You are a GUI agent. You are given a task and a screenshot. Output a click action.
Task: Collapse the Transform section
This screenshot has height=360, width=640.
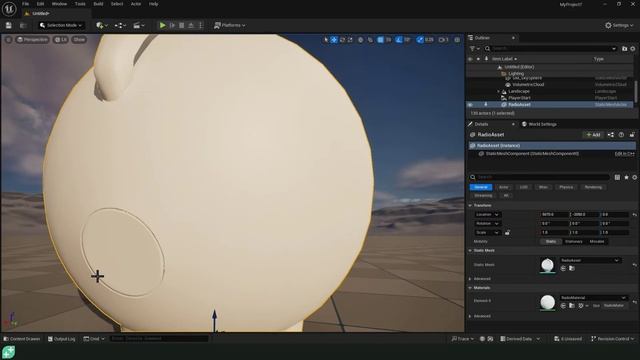coord(470,205)
